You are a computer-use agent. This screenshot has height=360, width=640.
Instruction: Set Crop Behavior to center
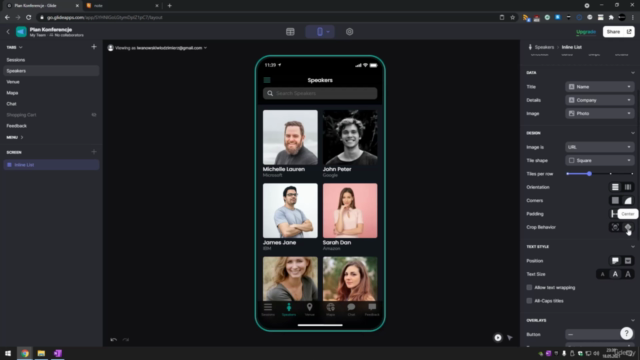628,227
